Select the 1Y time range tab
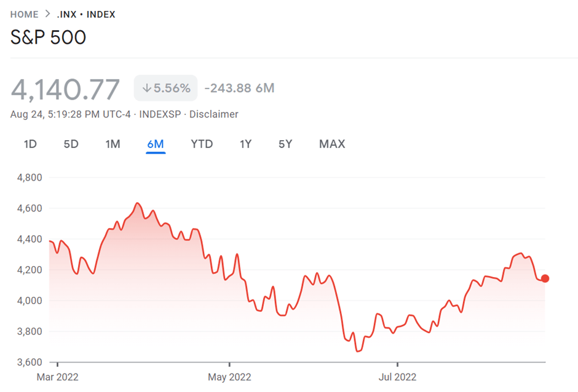 245,144
